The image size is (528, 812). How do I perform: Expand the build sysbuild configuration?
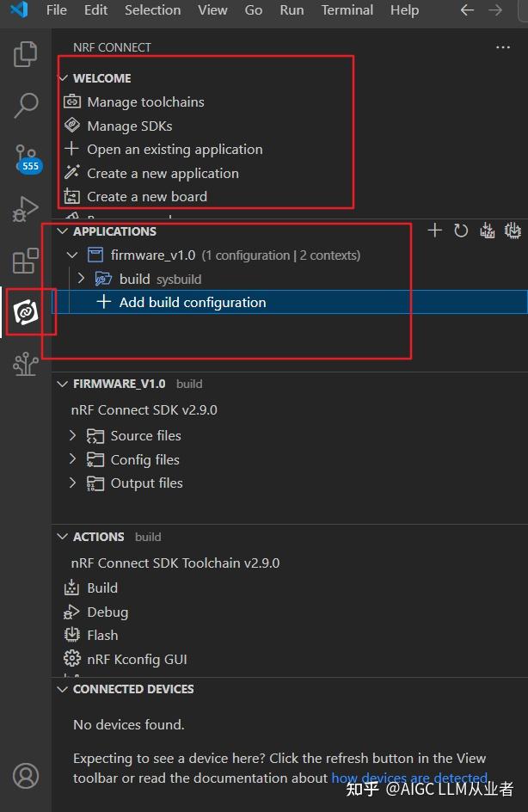pos(82,279)
